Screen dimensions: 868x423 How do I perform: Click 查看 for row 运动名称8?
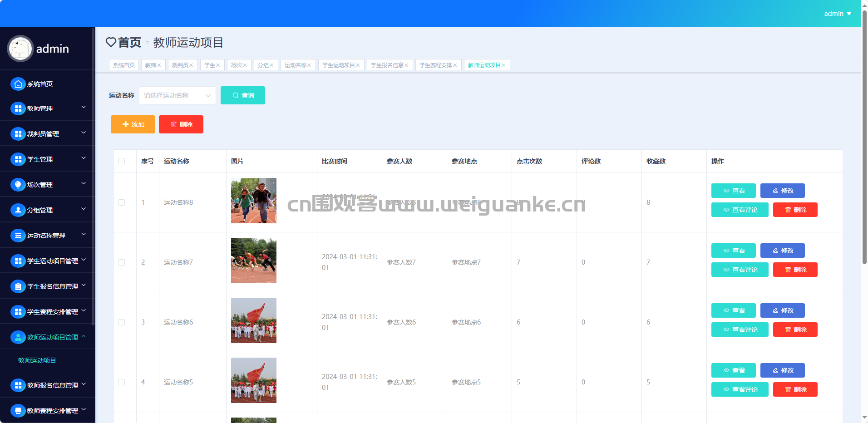(734, 191)
